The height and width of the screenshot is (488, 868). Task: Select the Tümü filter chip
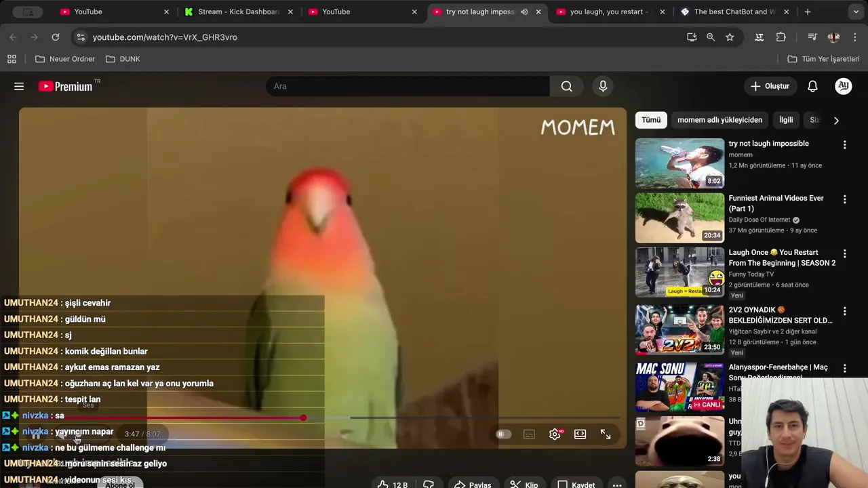pyautogui.click(x=651, y=120)
